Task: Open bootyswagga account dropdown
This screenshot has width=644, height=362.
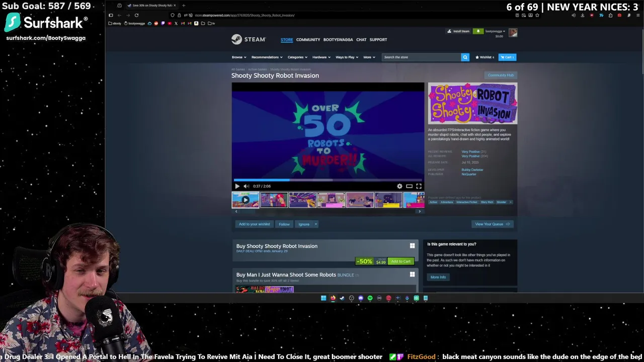Action: coord(495,31)
